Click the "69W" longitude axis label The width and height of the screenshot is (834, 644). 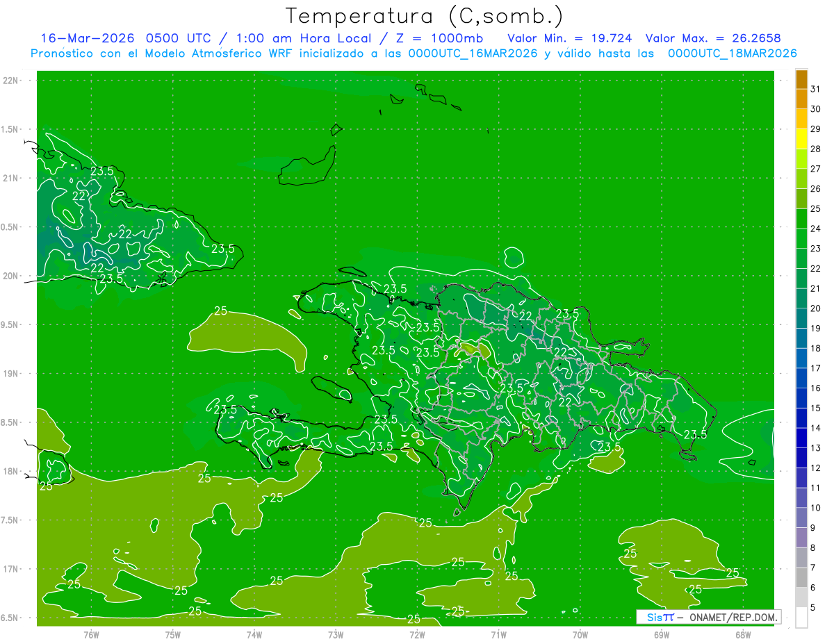662,635
